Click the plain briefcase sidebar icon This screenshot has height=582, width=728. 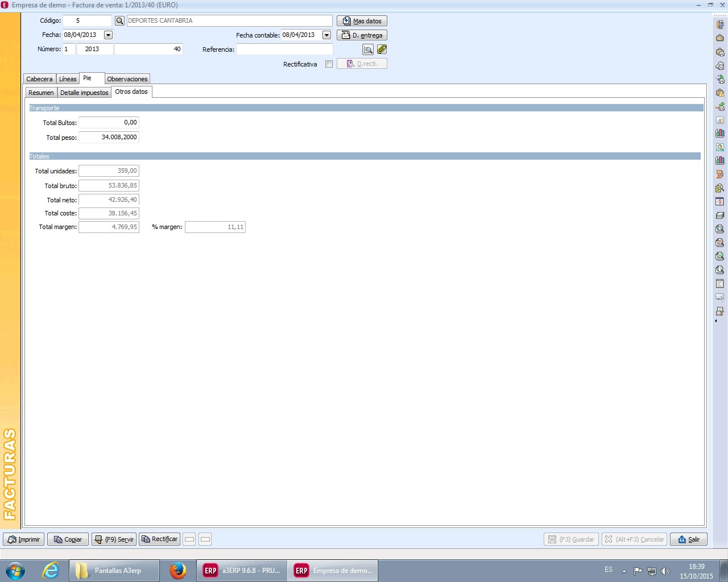point(719,38)
